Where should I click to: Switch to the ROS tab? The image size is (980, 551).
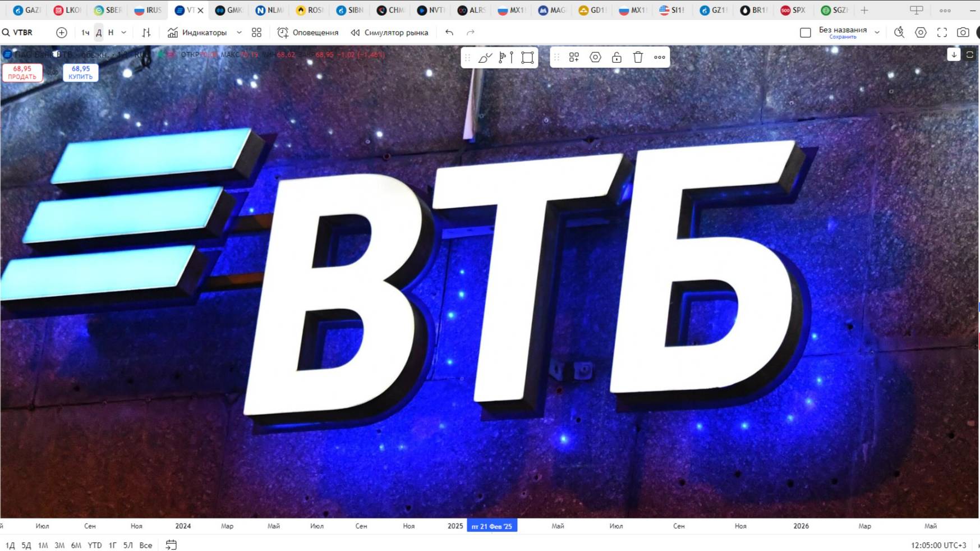point(310,10)
